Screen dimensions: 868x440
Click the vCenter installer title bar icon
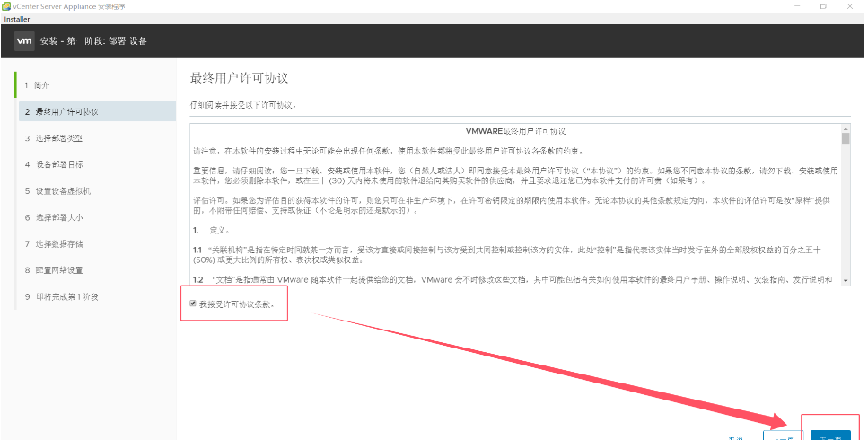point(6,6)
